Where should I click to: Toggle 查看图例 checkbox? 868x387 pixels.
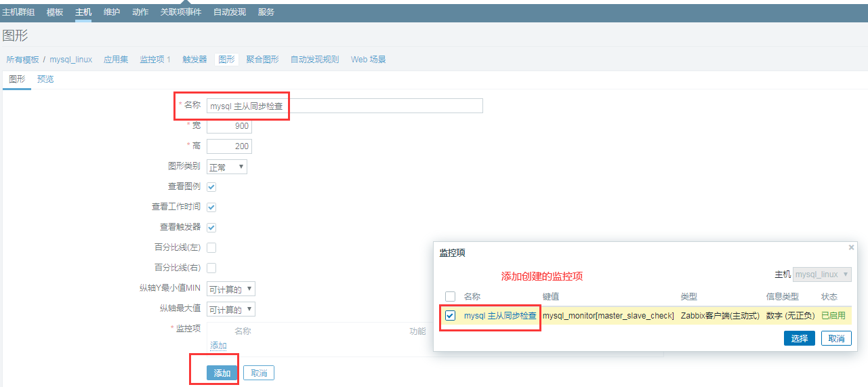(211, 187)
